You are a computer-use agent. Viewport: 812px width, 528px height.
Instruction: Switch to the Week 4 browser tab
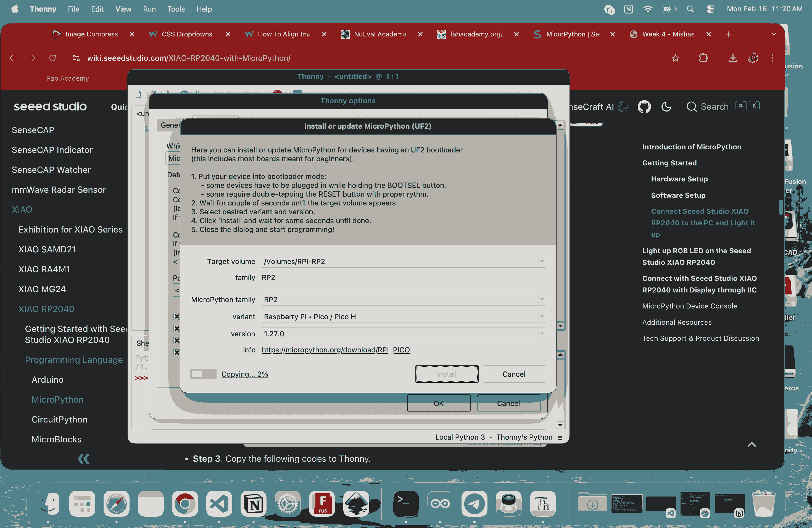[668, 34]
